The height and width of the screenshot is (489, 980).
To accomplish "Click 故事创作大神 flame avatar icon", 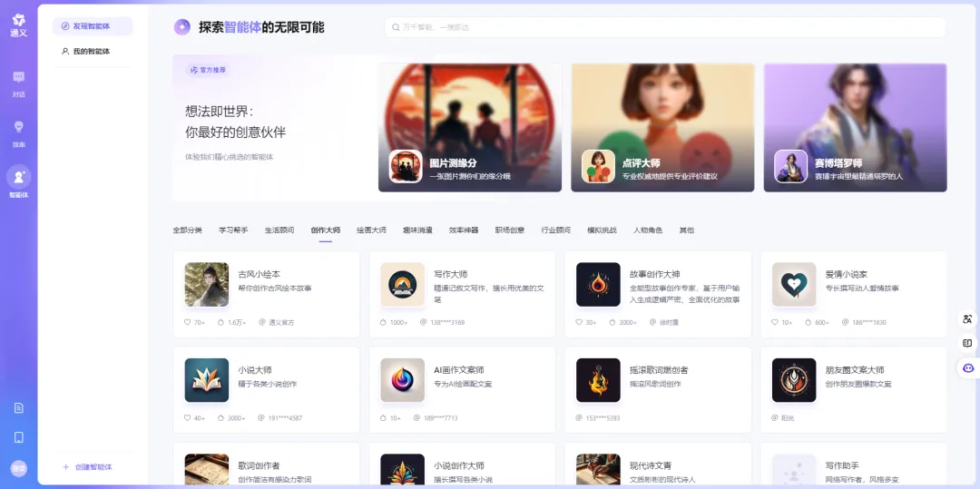I will click(x=598, y=284).
